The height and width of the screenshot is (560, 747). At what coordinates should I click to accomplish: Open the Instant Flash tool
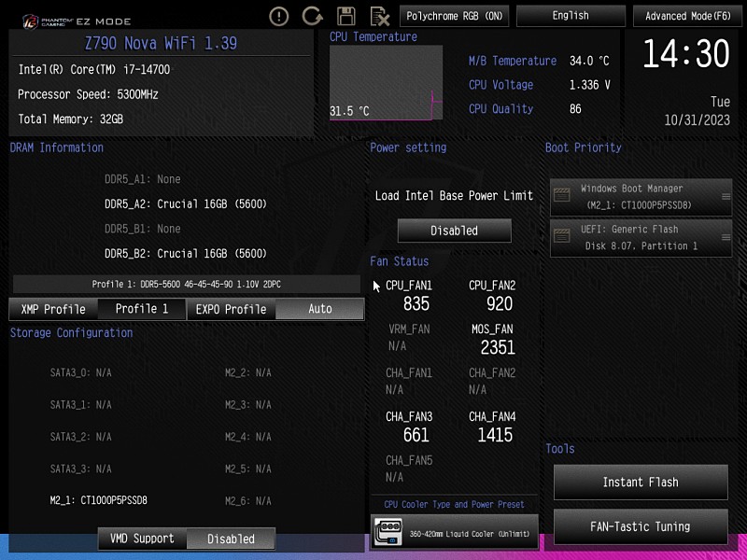(x=640, y=483)
